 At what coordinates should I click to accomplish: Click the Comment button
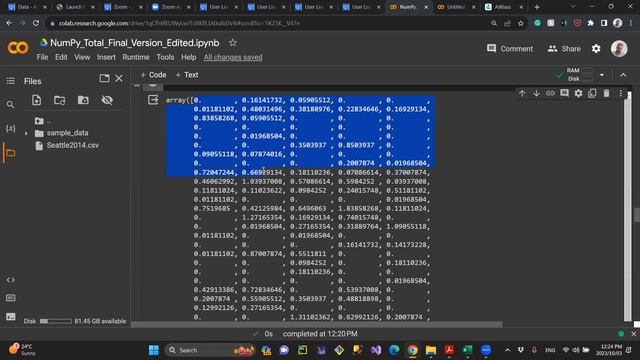point(510,49)
